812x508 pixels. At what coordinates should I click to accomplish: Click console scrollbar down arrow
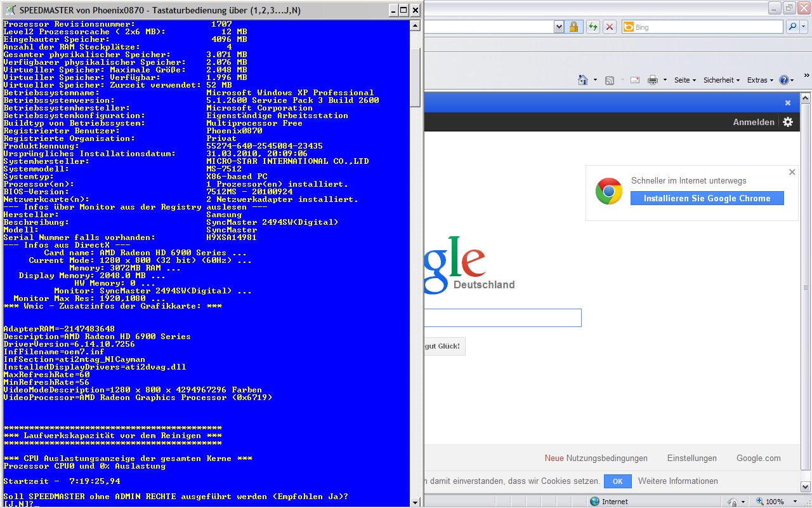tap(415, 502)
